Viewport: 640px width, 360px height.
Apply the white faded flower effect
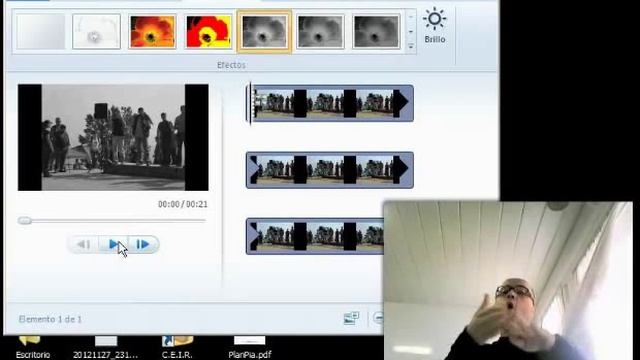(96, 32)
